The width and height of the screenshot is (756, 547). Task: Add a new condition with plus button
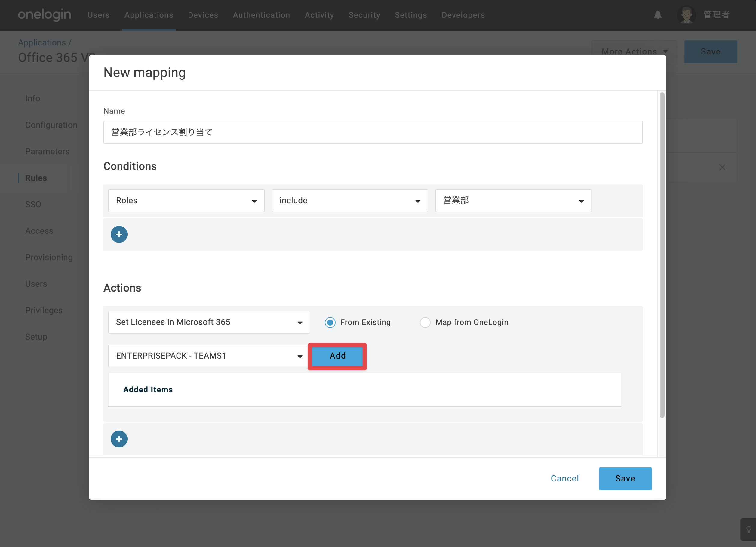pos(119,234)
